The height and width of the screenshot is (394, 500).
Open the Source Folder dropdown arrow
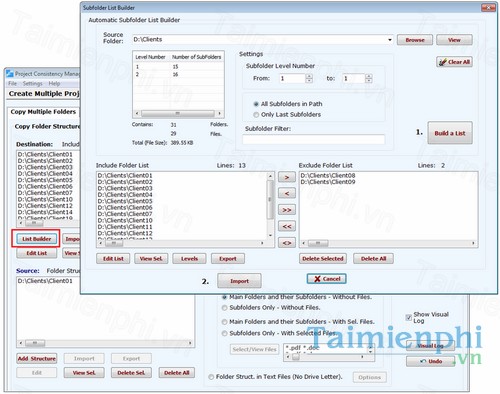[390, 40]
